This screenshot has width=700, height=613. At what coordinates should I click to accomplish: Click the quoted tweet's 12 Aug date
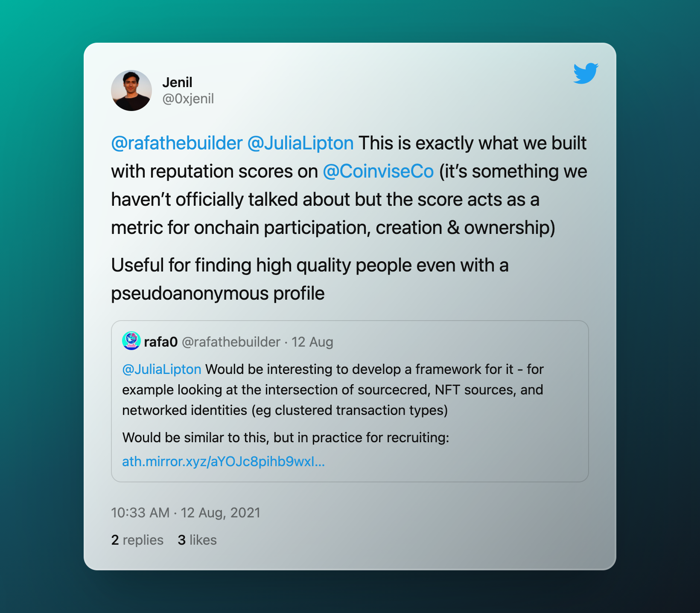(x=312, y=342)
